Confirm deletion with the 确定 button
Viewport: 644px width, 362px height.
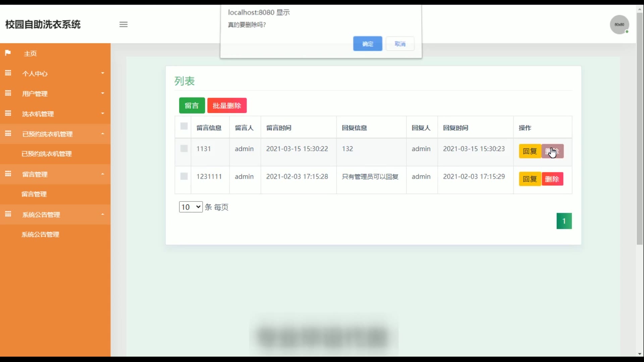[x=367, y=44]
